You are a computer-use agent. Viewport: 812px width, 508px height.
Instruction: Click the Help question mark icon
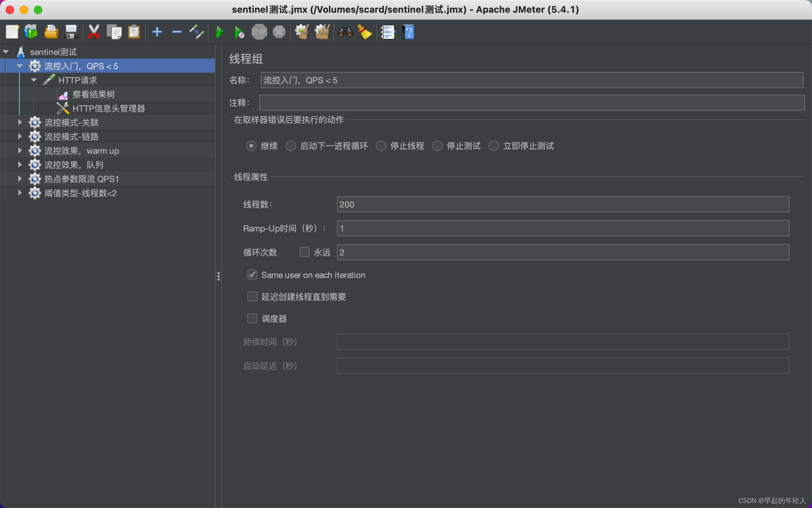click(408, 32)
